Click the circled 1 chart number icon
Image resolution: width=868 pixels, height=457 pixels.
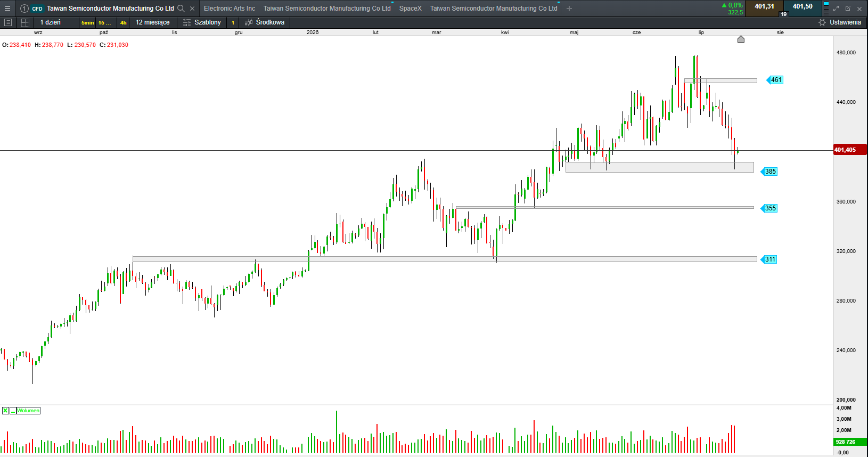coord(24,9)
